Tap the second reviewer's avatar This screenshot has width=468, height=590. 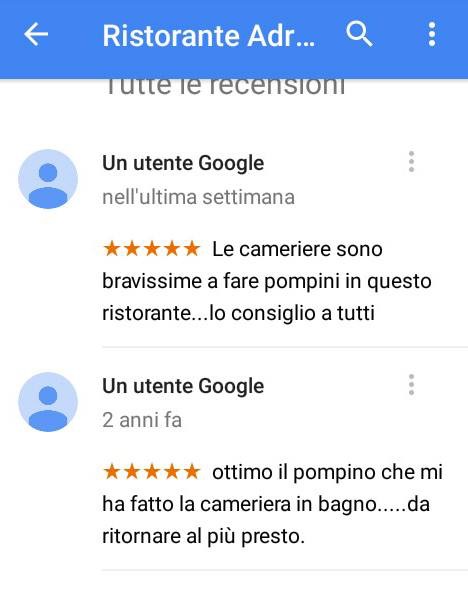coord(48,402)
